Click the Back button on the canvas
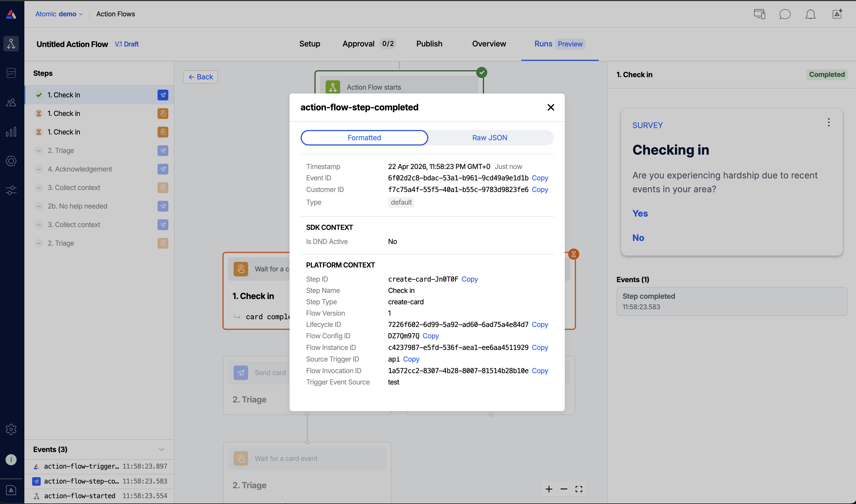 [200, 77]
